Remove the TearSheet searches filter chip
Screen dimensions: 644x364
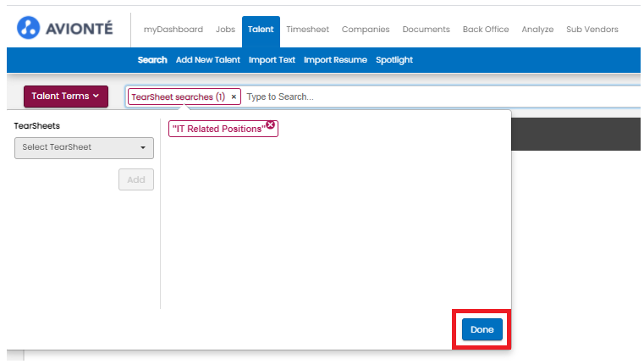(234, 97)
